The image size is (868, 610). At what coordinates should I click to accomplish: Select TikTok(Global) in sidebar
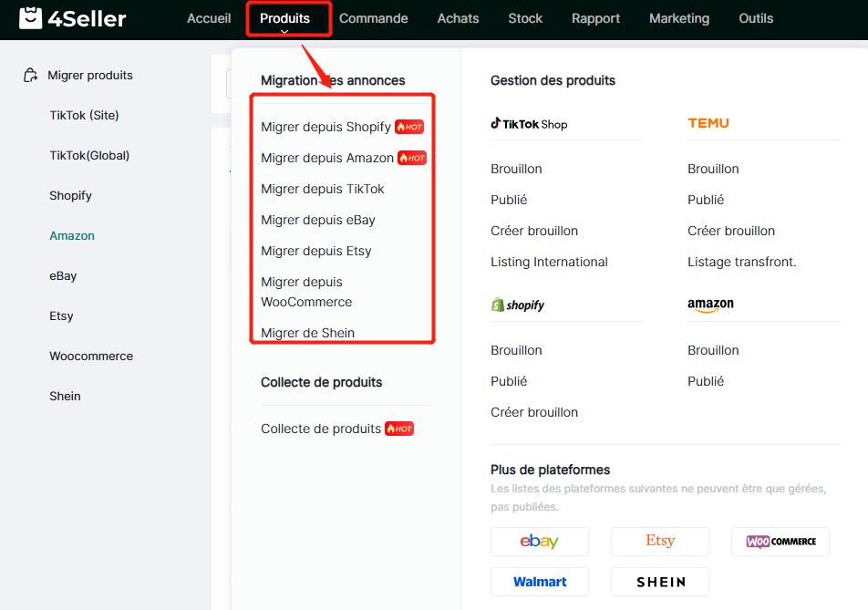point(89,156)
